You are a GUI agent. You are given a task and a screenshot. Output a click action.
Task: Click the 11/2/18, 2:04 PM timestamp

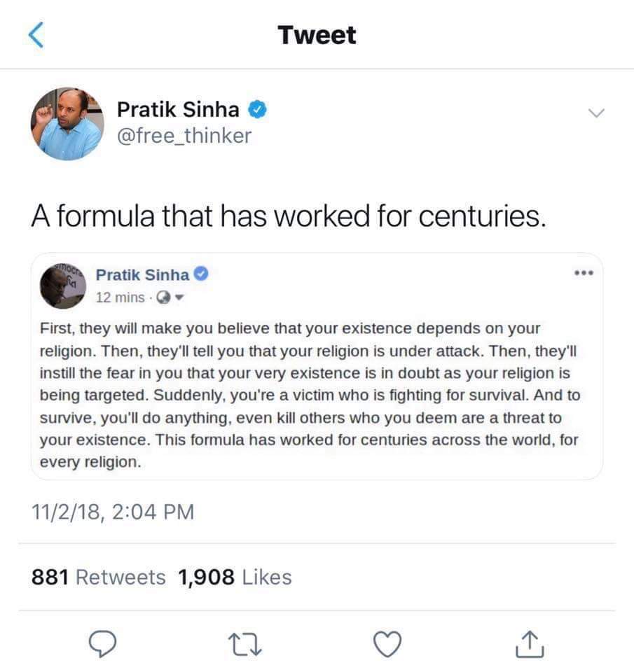[113, 512]
